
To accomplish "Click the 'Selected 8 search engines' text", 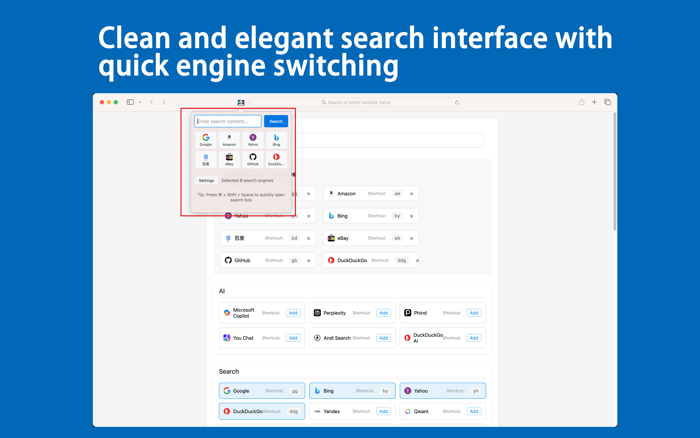I will tap(247, 180).
